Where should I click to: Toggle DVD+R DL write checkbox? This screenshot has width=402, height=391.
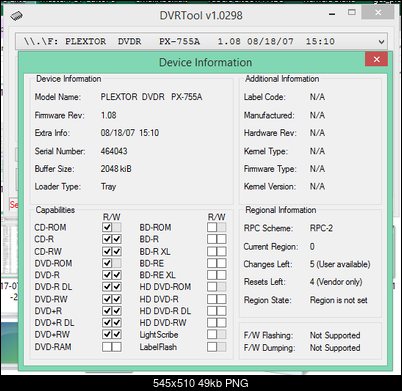click(x=117, y=323)
